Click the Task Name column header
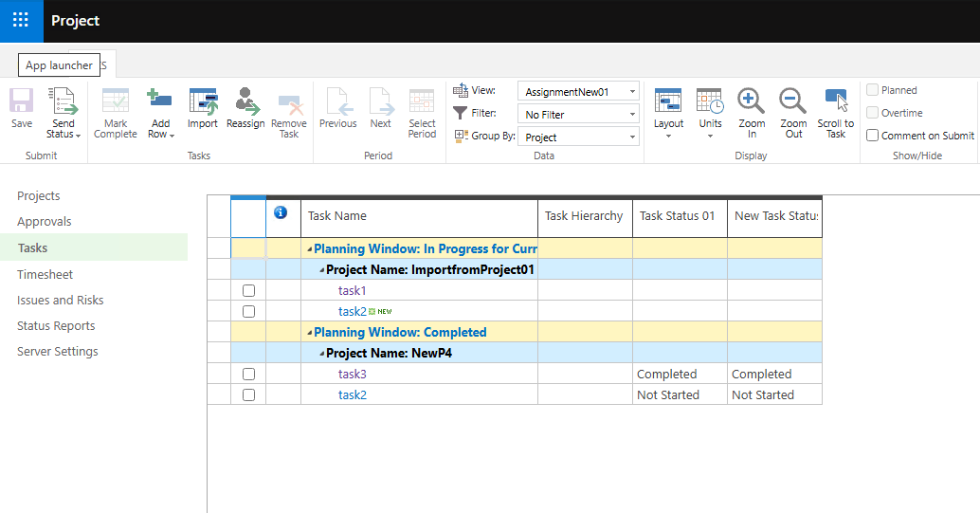The width and height of the screenshot is (980, 513). pos(419,216)
